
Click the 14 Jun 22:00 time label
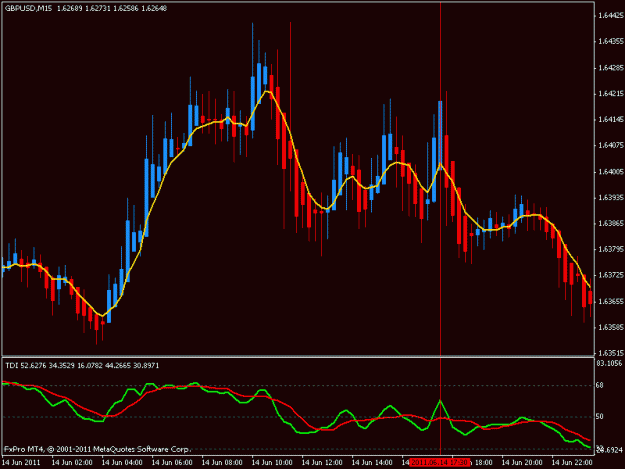[572, 463]
